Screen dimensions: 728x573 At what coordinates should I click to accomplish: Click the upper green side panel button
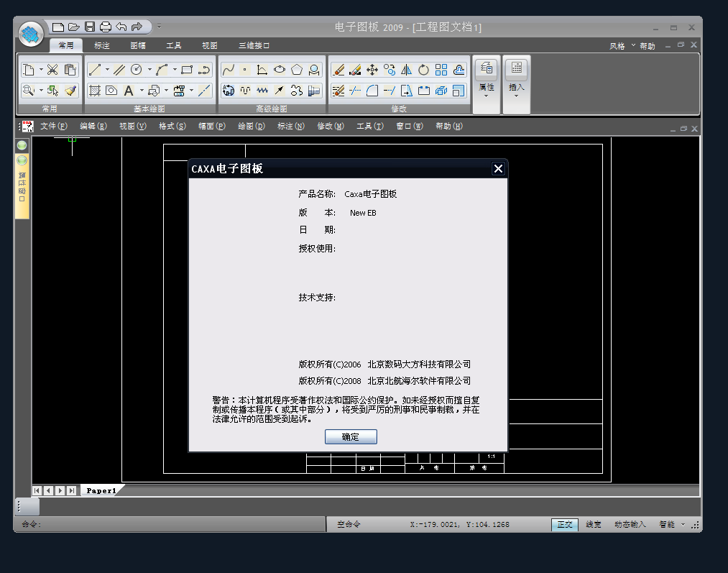[x=22, y=145]
